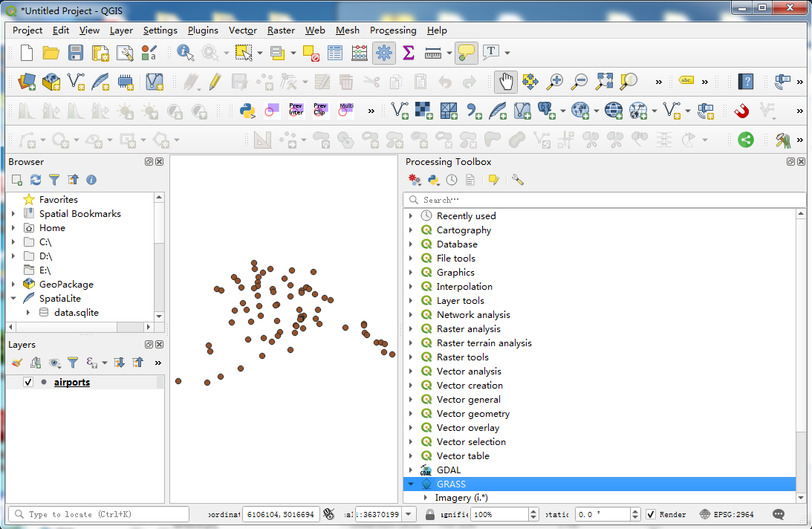812x529 pixels.
Task: Click the EPSG:2964 CRS button
Action: (727, 514)
